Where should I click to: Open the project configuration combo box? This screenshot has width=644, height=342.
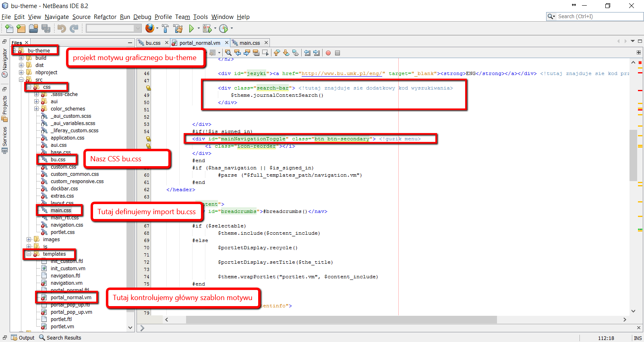pos(114,28)
